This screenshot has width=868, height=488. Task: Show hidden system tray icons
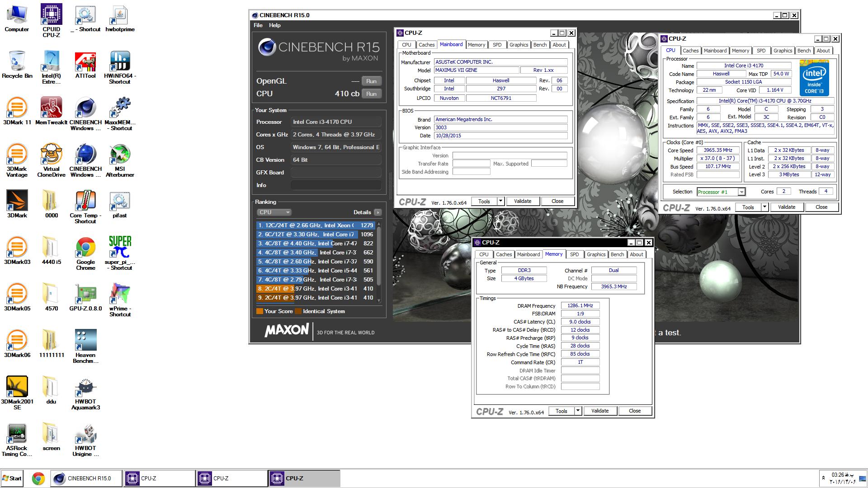[x=823, y=478]
